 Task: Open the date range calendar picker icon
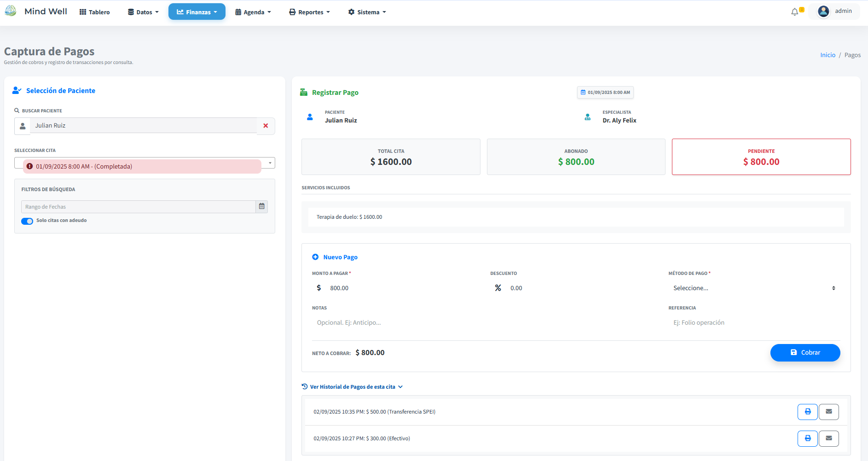(x=261, y=207)
